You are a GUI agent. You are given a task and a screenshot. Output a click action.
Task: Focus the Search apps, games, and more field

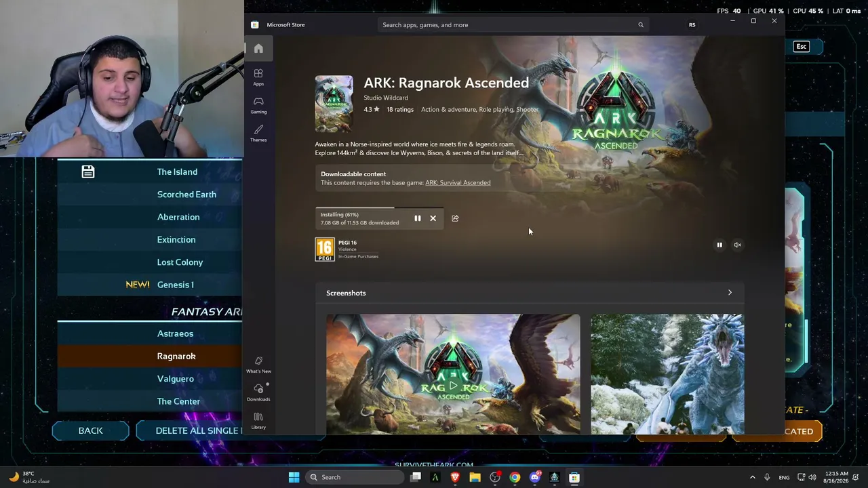(513, 25)
